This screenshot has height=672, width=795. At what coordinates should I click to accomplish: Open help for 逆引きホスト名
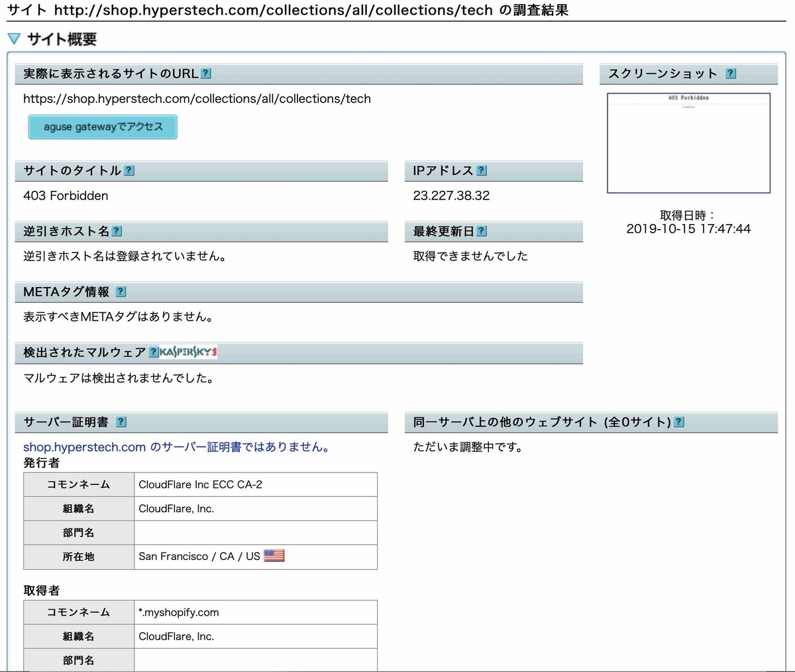click(117, 231)
